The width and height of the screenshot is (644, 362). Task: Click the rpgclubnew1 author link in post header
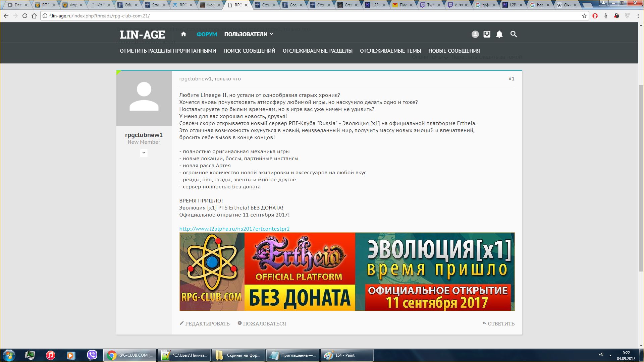pyautogui.click(x=195, y=79)
